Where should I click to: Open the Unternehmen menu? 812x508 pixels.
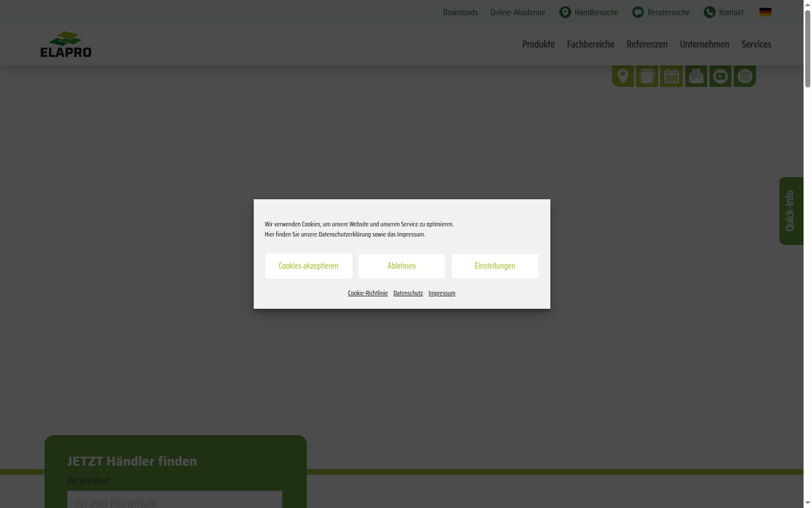pos(704,44)
